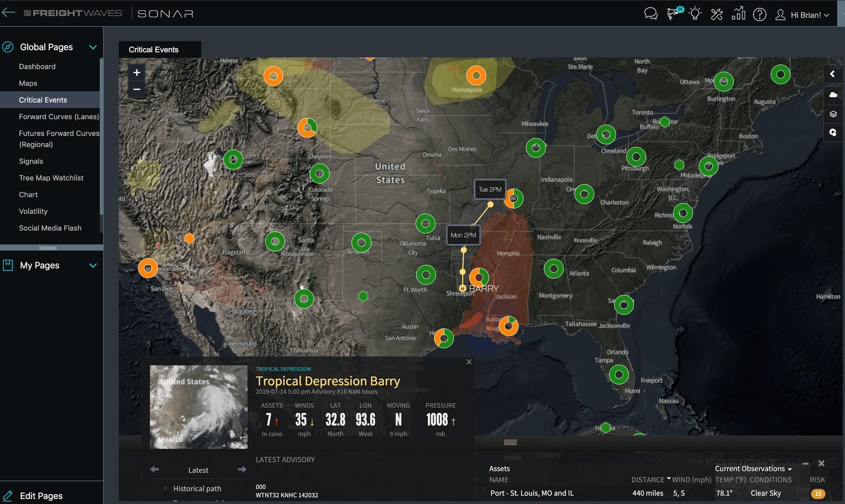Click the map storm tracking button below layers
Screen dimensions: 845x504
833,133
